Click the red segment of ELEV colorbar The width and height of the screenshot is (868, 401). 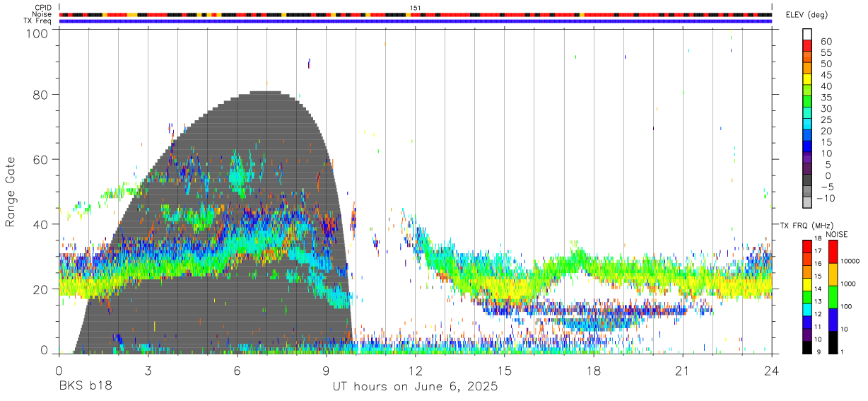point(807,45)
